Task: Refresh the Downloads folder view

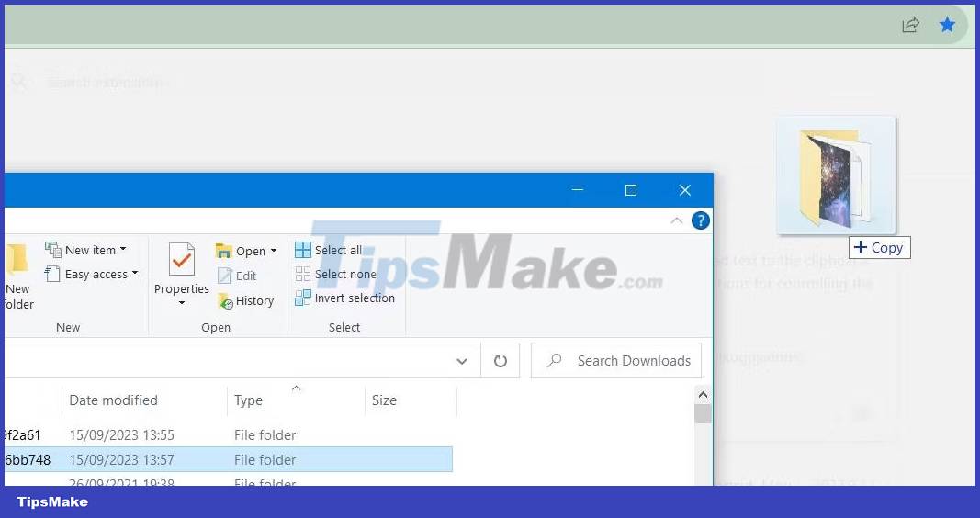Action: 500,361
